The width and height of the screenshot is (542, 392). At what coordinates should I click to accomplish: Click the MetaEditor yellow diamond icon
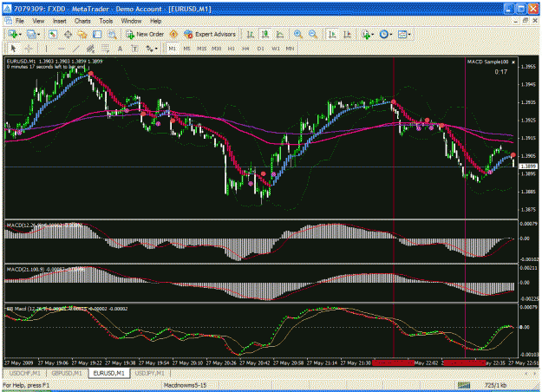(x=173, y=34)
